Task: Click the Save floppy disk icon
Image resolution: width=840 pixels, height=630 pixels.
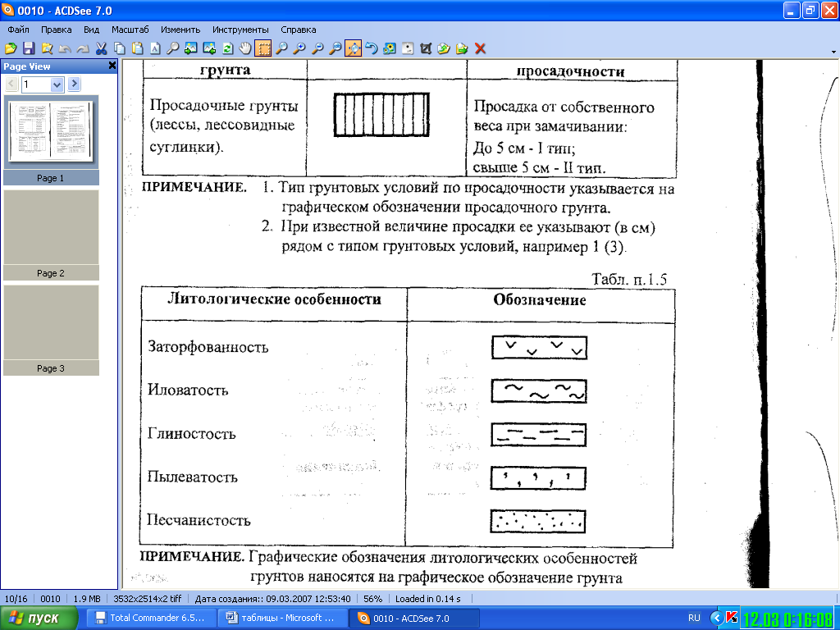Action: tap(29, 48)
